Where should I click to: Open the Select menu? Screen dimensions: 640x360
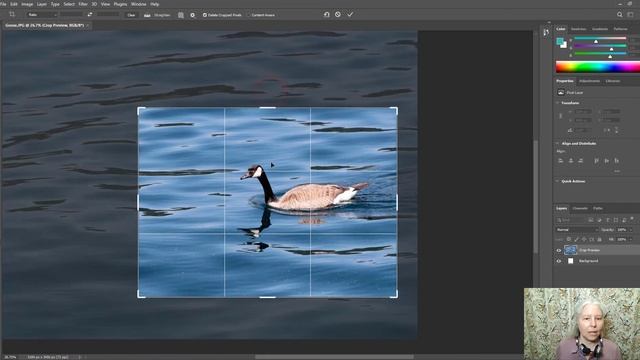(x=69, y=4)
